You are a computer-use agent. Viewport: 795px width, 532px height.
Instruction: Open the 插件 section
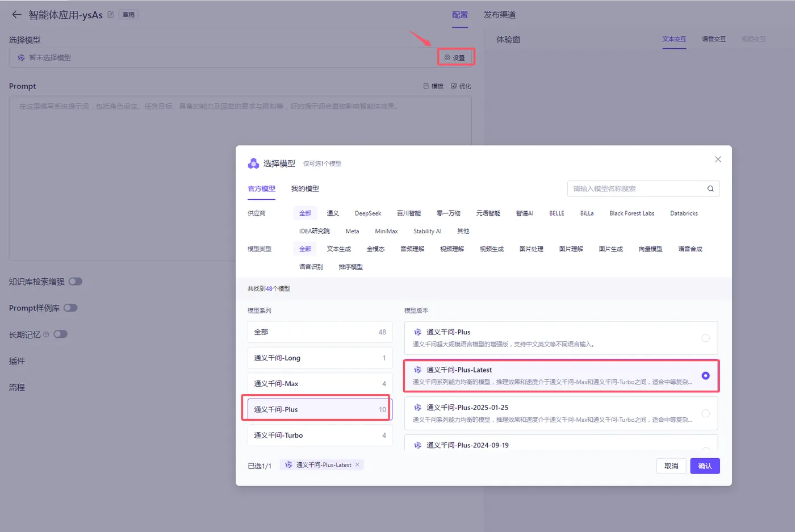[17, 361]
